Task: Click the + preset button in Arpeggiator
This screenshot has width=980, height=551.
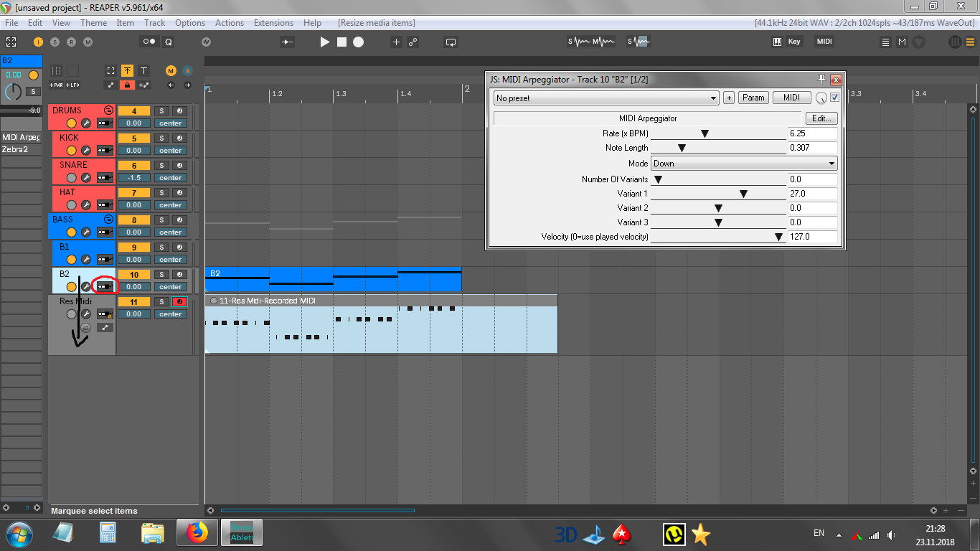Action: (x=729, y=98)
